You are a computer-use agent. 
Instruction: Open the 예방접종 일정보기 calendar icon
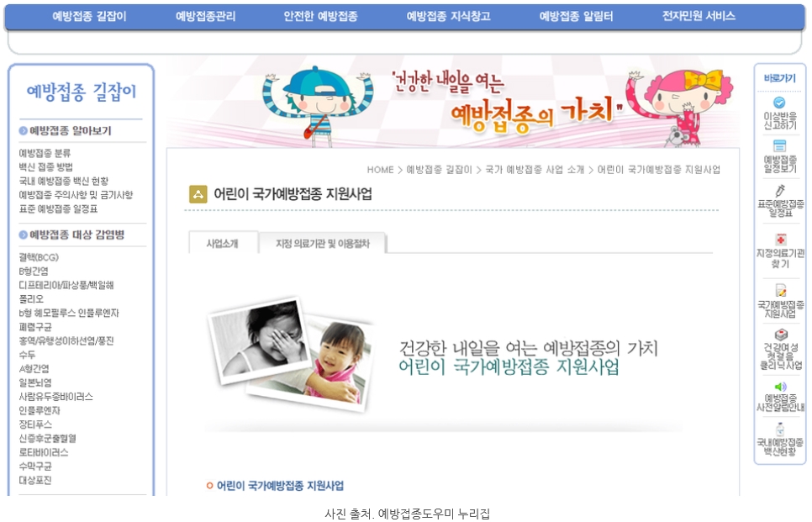pyautogui.click(x=779, y=146)
